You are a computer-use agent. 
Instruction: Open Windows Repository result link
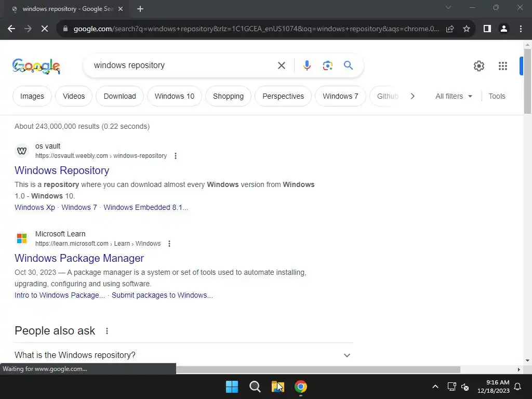(x=62, y=170)
